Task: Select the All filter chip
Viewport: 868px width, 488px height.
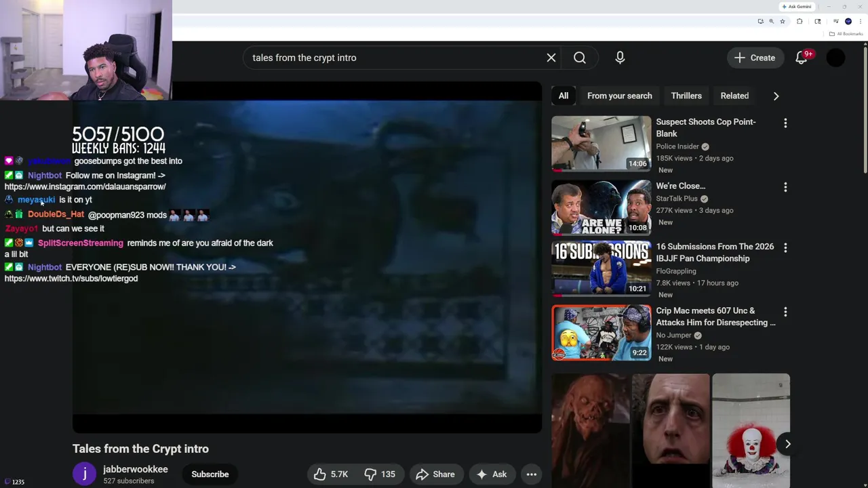Action: coord(564,96)
